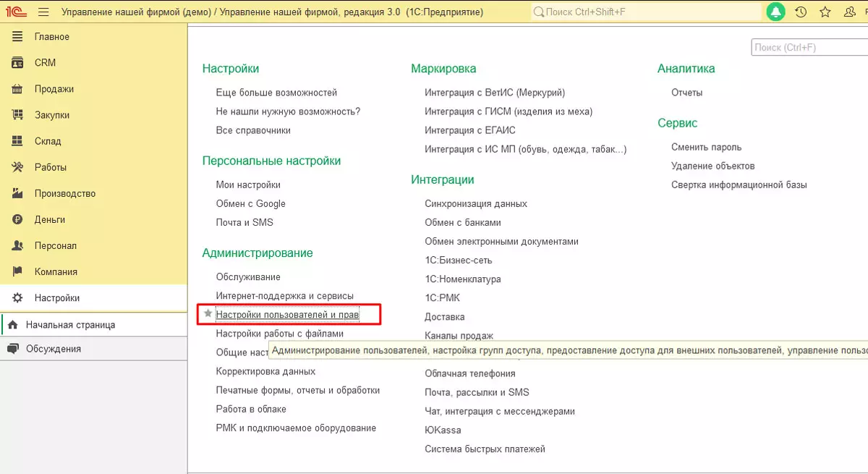The width and height of the screenshot is (868, 474).
Task: Click the section search field Поиск (Ctrl+F)
Action: coord(809,47)
